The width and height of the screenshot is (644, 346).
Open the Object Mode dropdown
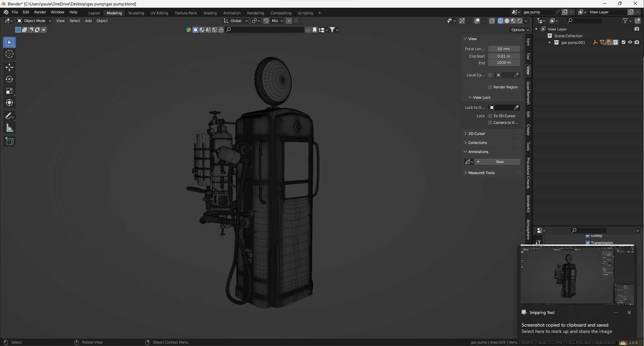click(34, 21)
